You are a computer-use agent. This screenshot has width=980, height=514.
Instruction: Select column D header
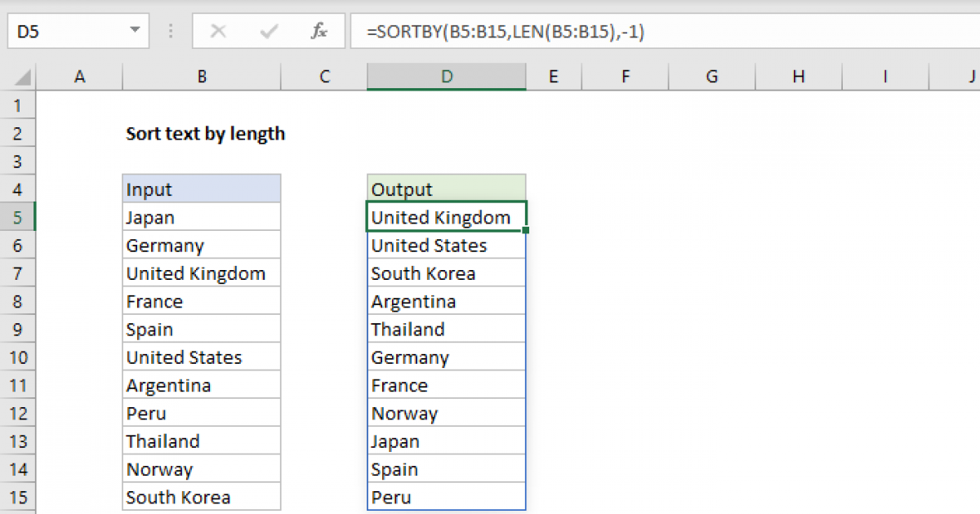coord(446,76)
